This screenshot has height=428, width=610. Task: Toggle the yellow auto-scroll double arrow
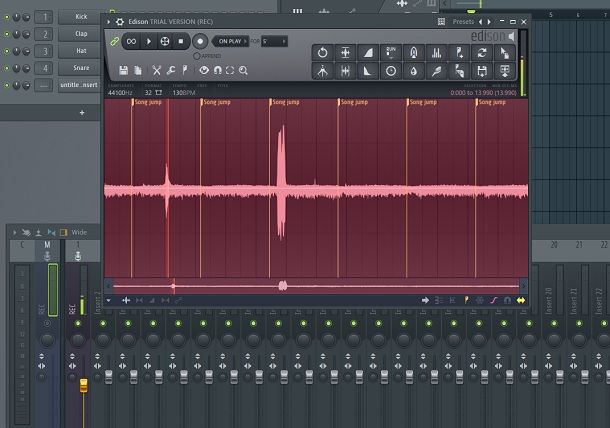coord(521,300)
